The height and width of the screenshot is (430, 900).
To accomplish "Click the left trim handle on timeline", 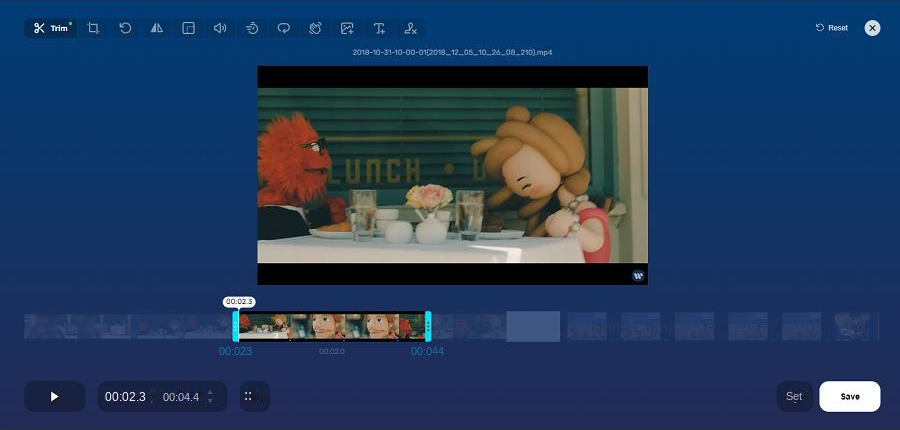I will click(236, 326).
